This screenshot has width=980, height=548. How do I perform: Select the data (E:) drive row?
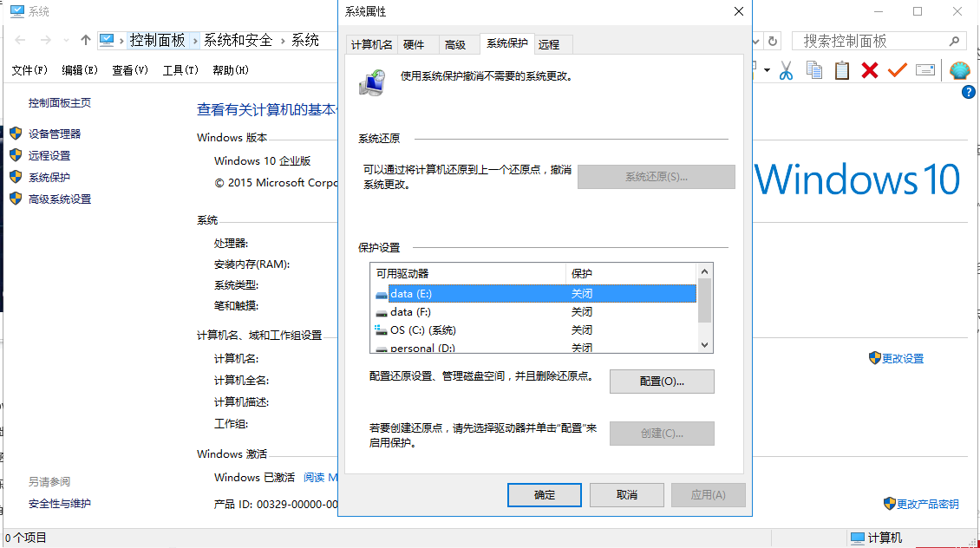535,294
